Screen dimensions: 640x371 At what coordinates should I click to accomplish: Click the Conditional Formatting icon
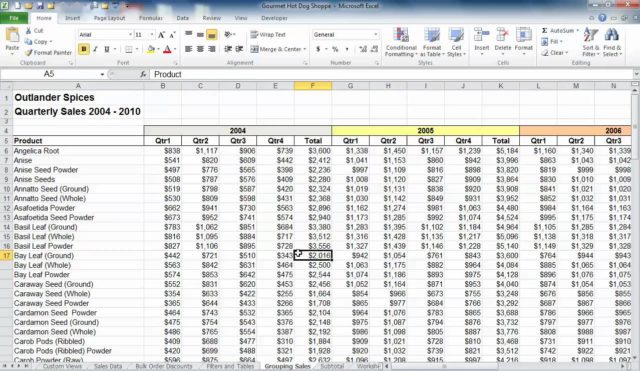(x=401, y=36)
